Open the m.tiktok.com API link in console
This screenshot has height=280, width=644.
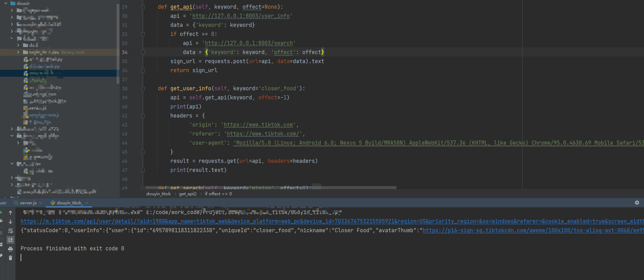(x=332, y=221)
